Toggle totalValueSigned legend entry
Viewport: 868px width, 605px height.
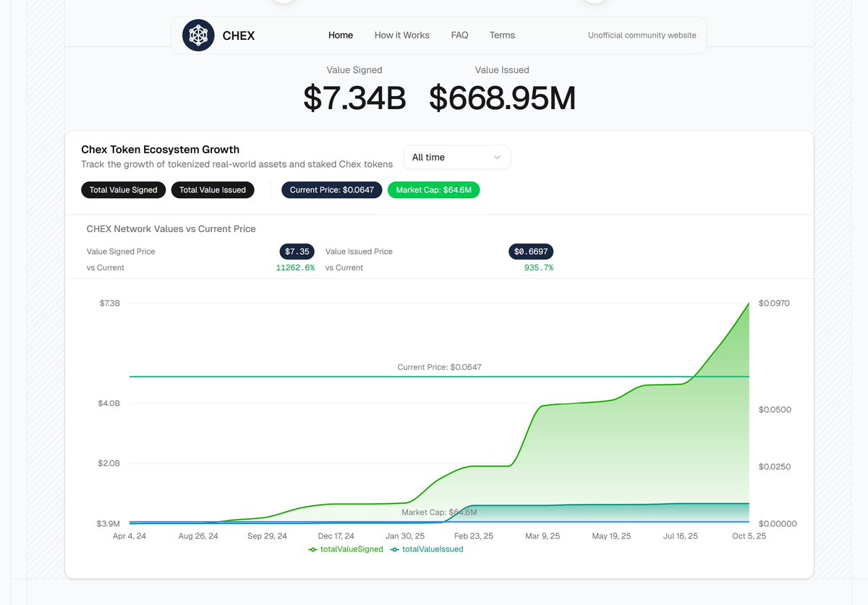tap(346, 549)
